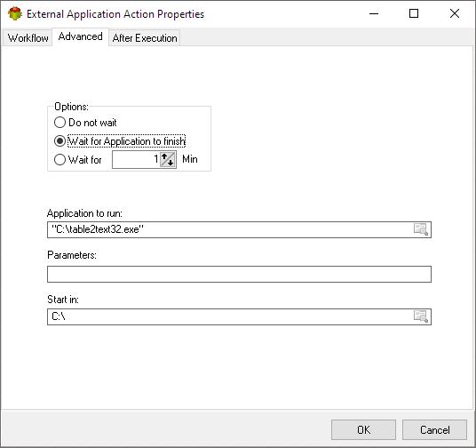Maximize the Action Properties window

pos(414,13)
